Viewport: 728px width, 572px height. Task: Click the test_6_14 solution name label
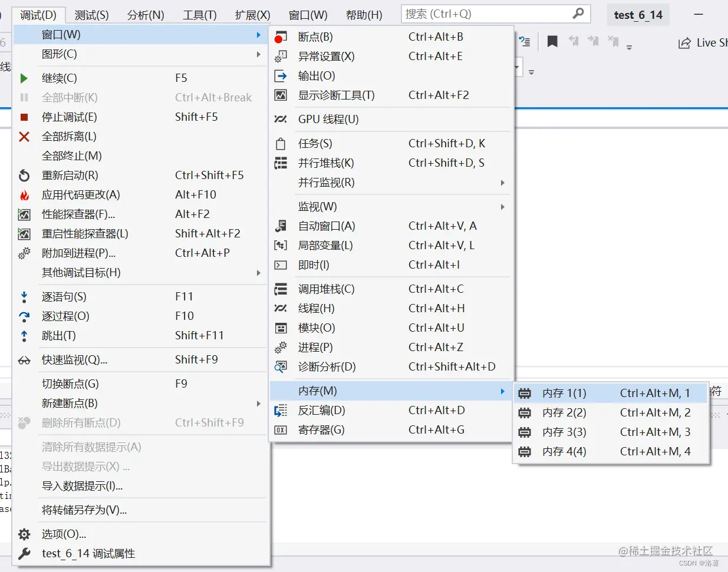(638, 15)
